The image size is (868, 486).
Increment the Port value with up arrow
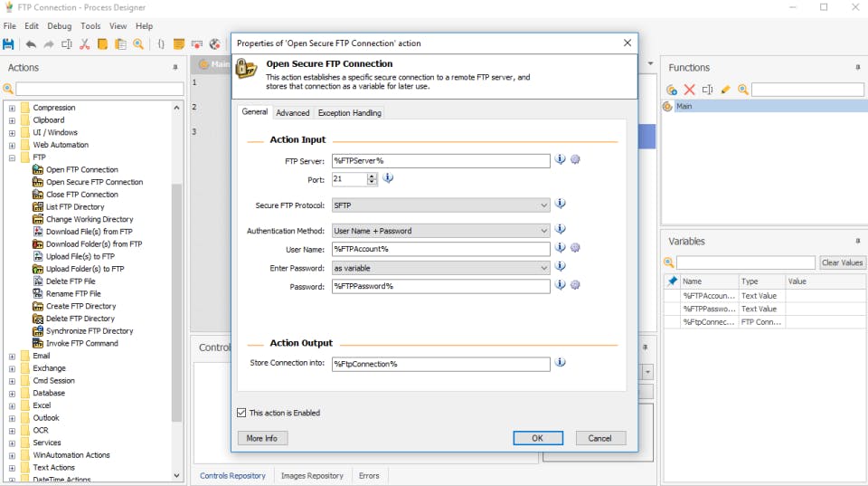(372, 176)
